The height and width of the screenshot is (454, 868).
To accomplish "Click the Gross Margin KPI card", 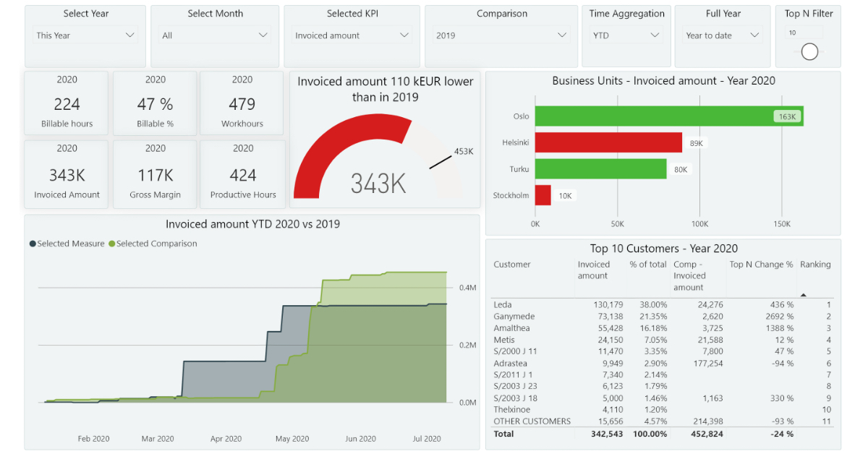I will pyautogui.click(x=155, y=174).
